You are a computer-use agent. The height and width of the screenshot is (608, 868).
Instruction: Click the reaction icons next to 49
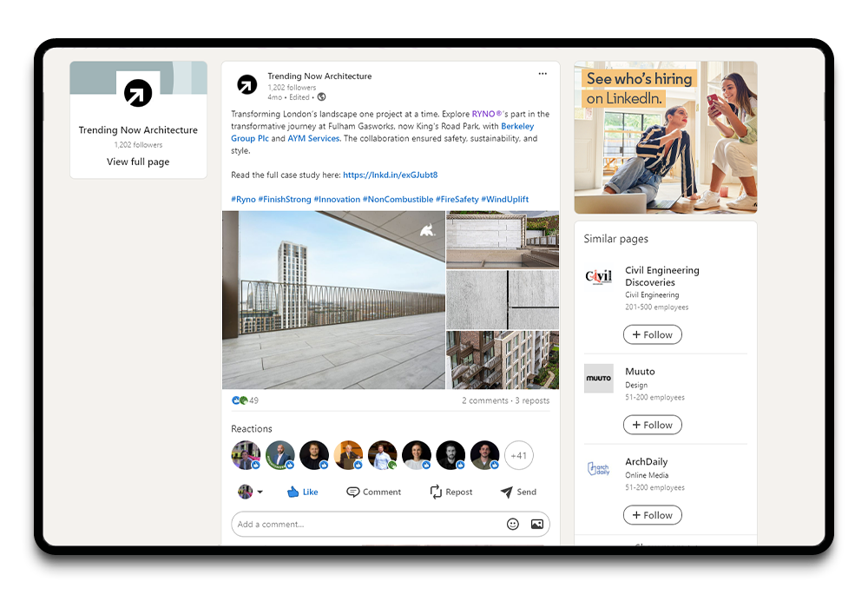point(240,400)
